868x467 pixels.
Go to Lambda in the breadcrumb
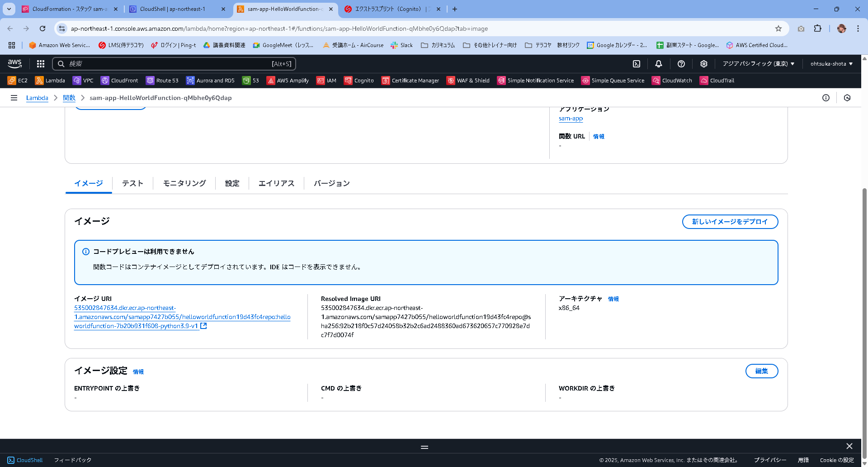pos(37,98)
